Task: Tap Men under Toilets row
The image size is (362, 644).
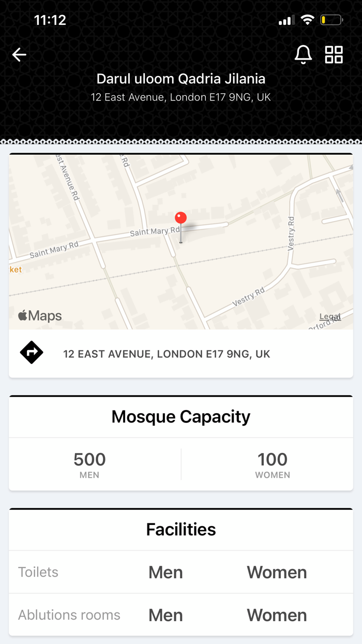Action: point(165,572)
